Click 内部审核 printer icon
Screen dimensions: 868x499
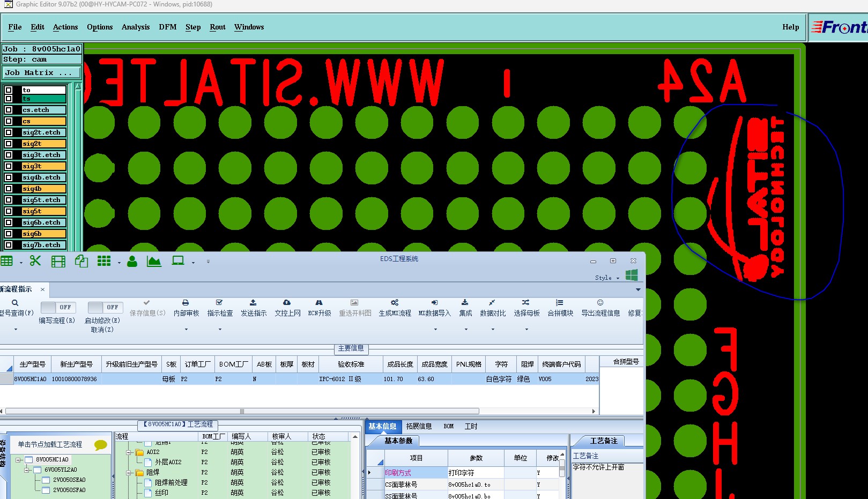pos(186,303)
